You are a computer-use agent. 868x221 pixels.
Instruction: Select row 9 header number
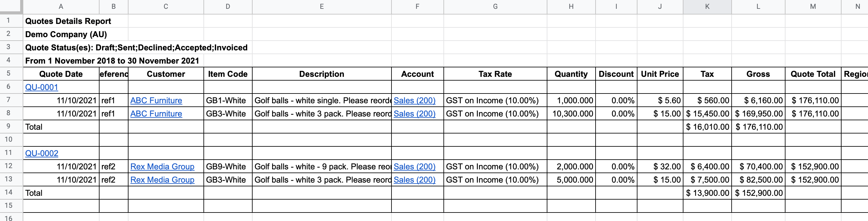pyautogui.click(x=9, y=126)
